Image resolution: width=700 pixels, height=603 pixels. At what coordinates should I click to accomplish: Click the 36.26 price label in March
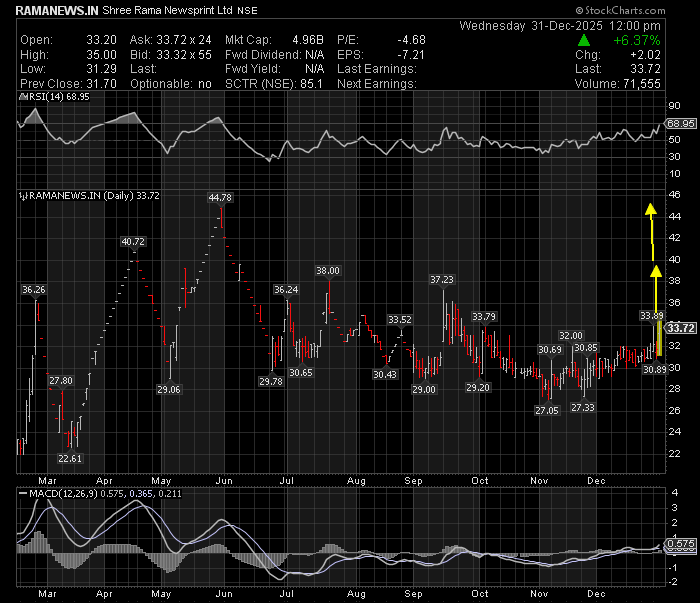point(34,290)
